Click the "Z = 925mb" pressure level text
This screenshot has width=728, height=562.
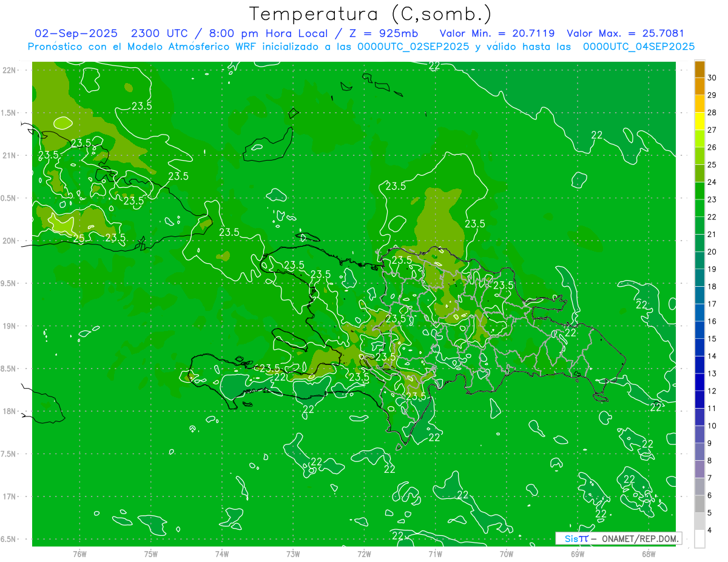[385, 33]
